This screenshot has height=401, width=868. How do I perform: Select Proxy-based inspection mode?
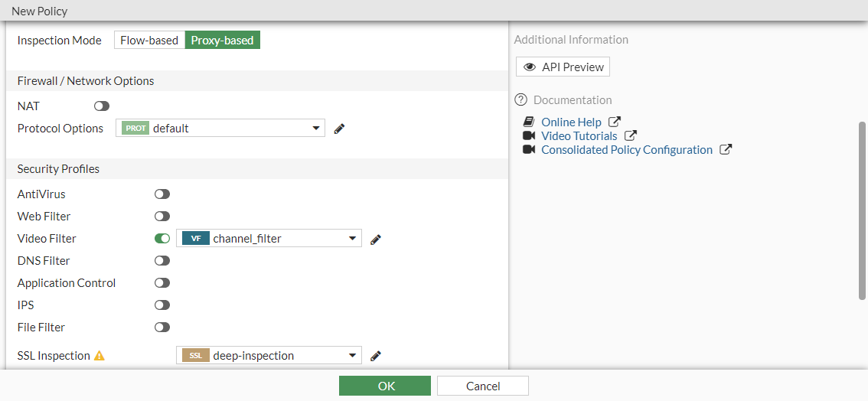click(222, 41)
